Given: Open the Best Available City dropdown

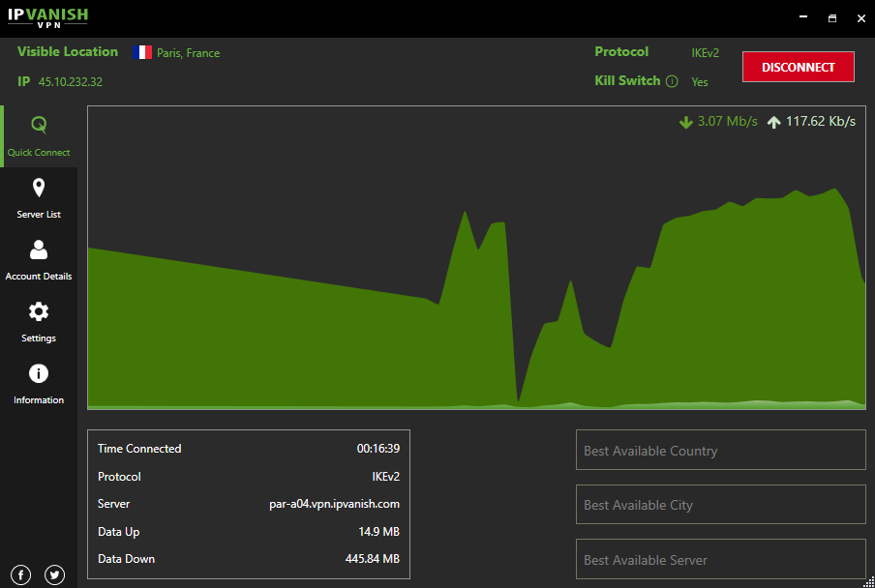Looking at the screenshot, I should click(720, 505).
